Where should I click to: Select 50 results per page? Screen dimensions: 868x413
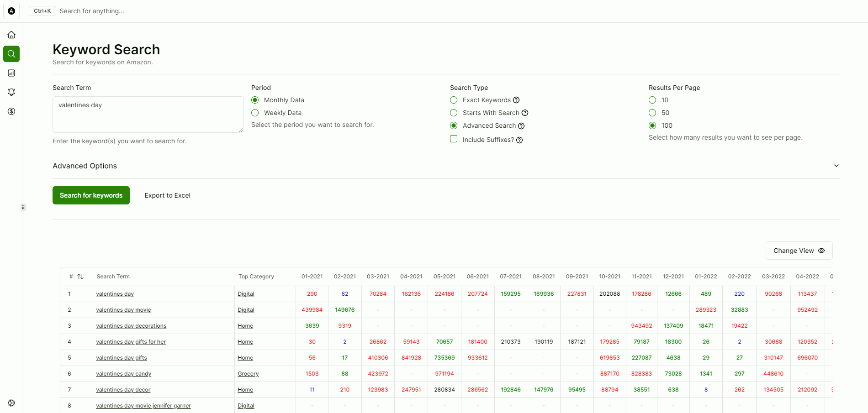(x=652, y=113)
